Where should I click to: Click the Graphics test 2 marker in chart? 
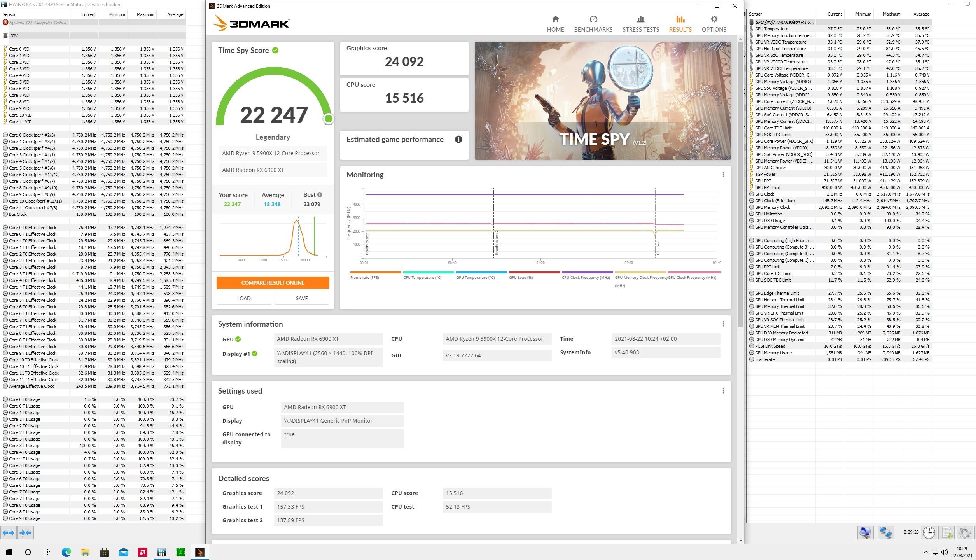[496, 242]
